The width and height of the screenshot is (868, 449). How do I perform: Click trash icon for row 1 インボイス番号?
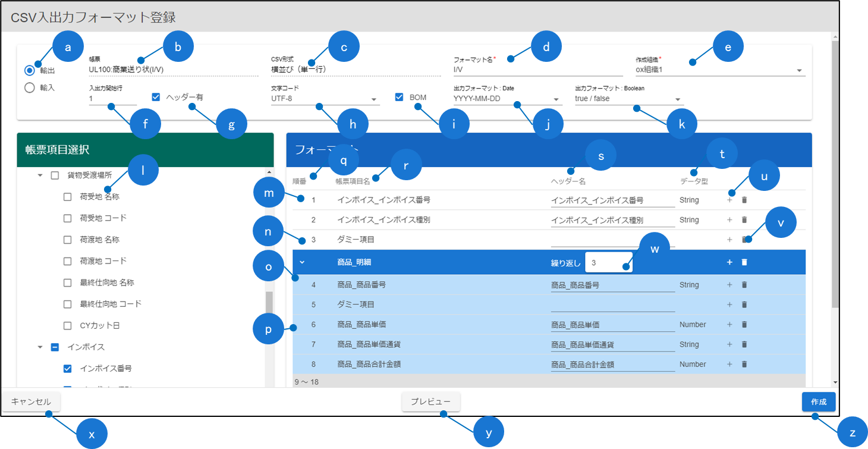point(744,200)
